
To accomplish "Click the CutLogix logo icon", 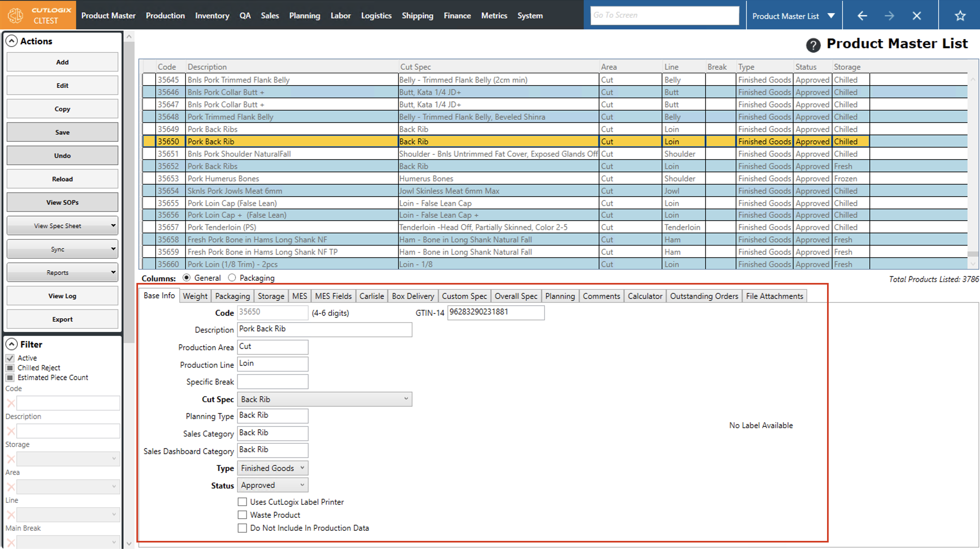I will coord(16,15).
